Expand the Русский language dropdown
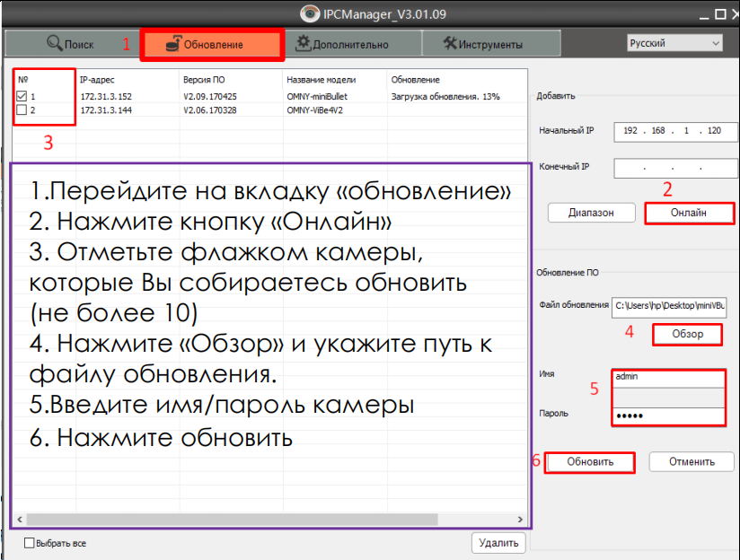Screen dimensions: 740x560 (x=674, y=43)
